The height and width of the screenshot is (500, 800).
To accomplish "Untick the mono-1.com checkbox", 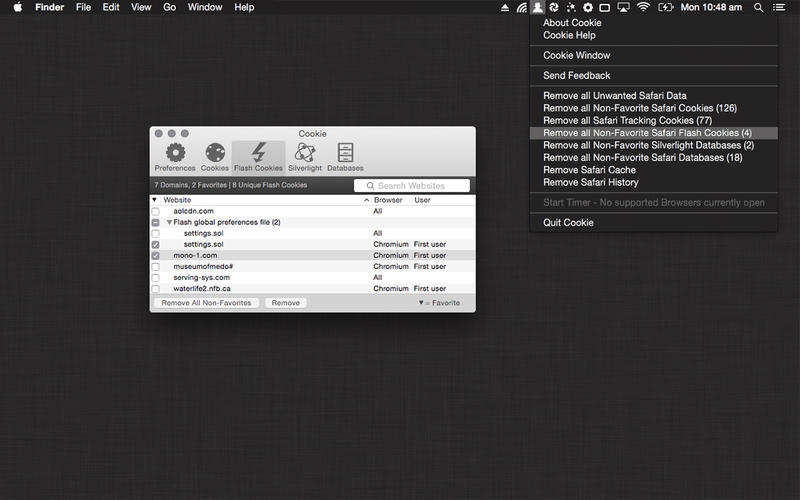I will [156, 256].
